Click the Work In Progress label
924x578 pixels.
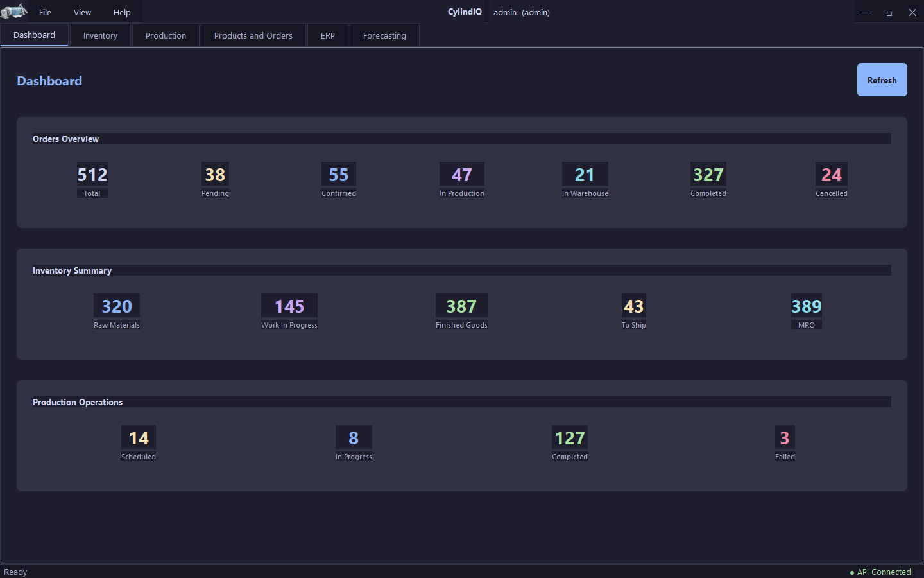coord(289,325)
